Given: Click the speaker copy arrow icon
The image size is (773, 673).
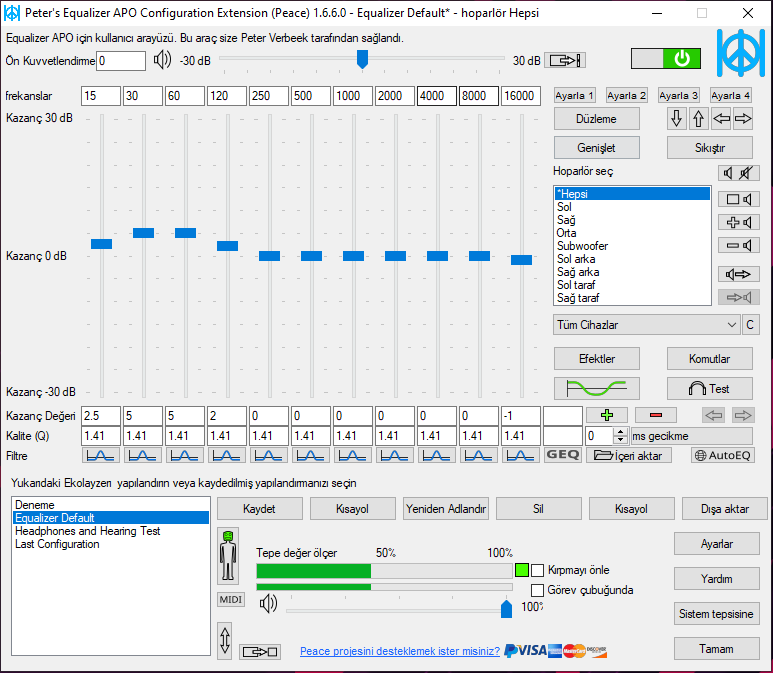Looking at the screenshot, I should click(738, 274).
